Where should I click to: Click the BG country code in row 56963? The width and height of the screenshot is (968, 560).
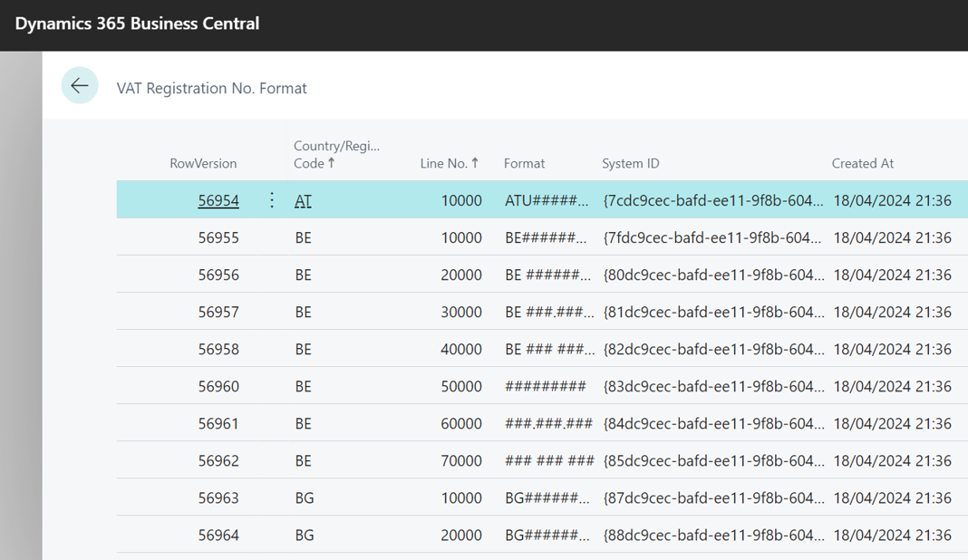(305, 497)
